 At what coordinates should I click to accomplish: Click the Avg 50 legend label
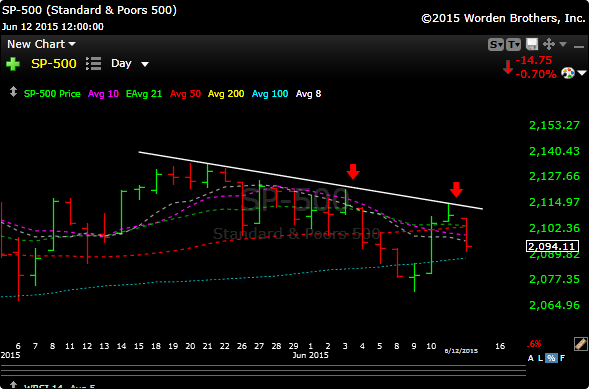pyautogui.click(x=186, y=94)
